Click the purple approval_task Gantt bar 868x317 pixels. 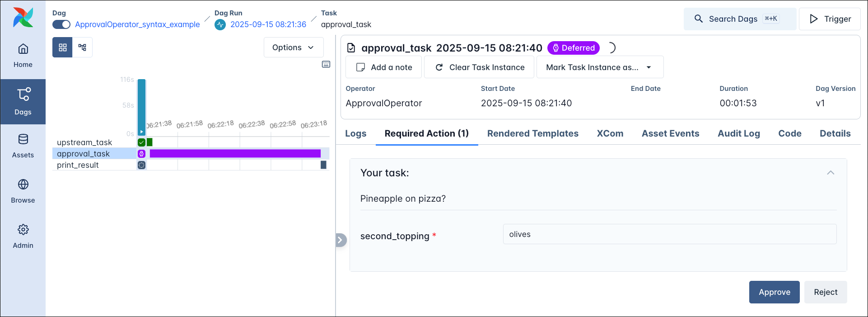coord(235,154)
